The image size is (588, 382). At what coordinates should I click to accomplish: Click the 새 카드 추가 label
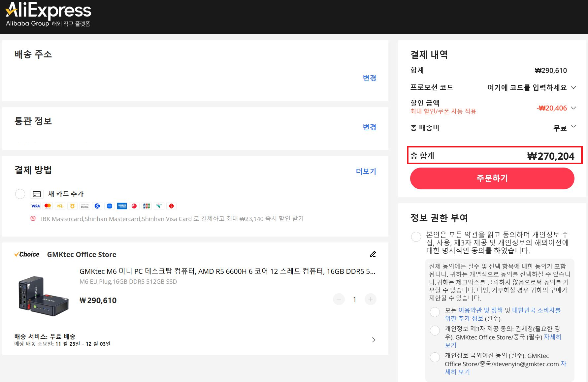point(66,194)
